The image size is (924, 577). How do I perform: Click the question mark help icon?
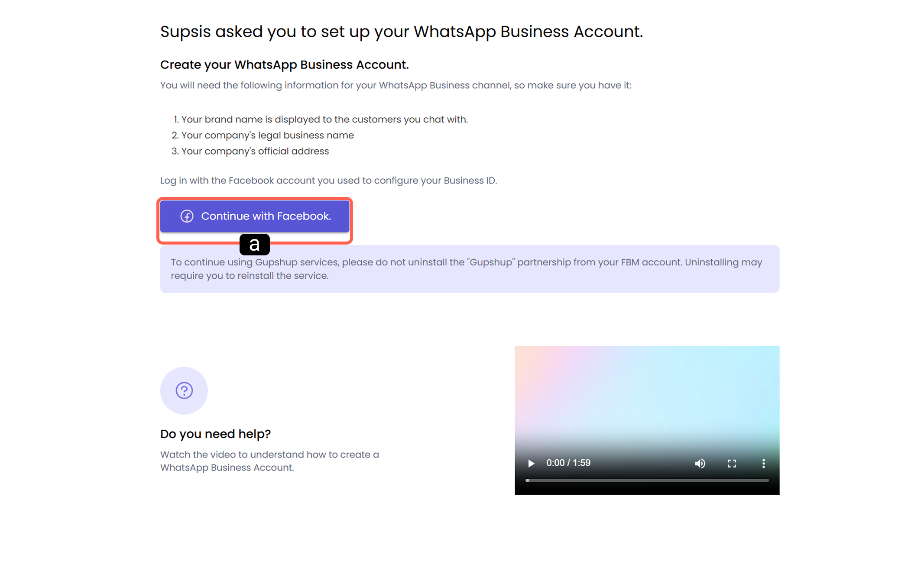point(184,390)
